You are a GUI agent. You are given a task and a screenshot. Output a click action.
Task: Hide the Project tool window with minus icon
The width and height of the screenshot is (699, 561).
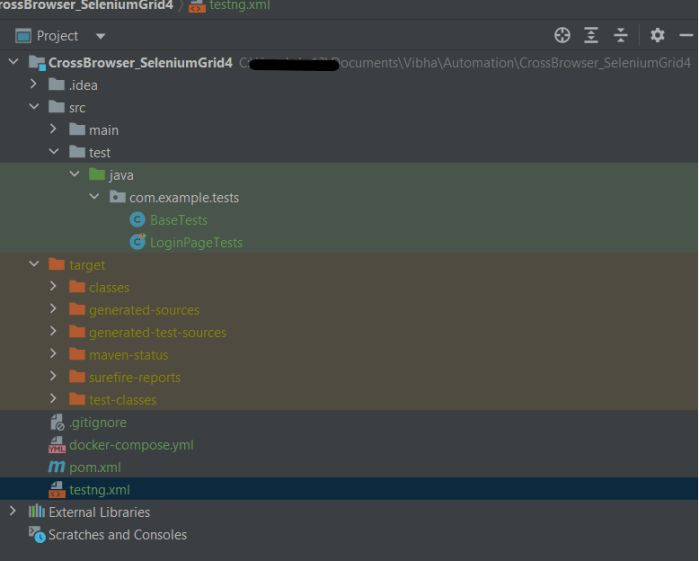pyautogui.click(x=686, y=35)
